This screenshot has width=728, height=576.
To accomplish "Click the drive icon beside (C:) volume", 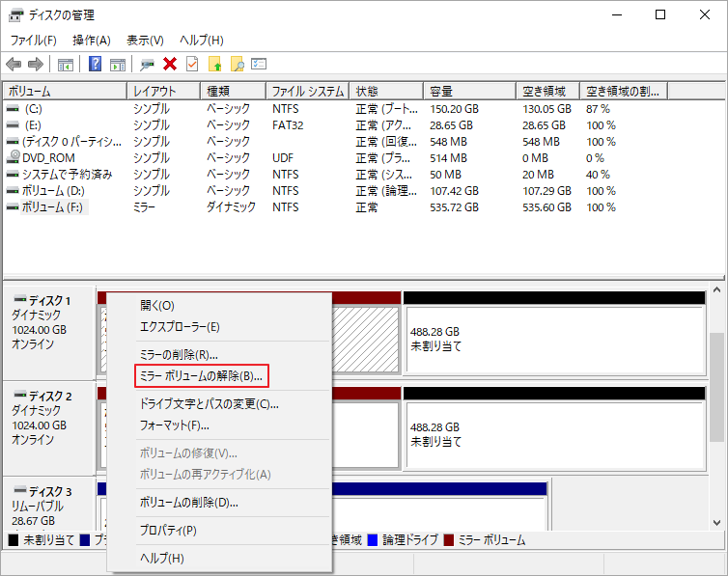I will tap(13, 109).
